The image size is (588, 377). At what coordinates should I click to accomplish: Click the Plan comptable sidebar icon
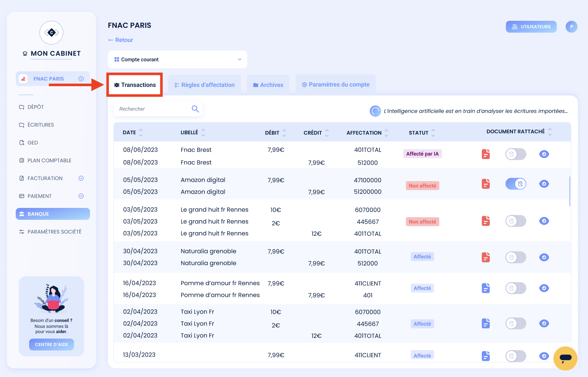pyautogui.click(x=22, y=161)
